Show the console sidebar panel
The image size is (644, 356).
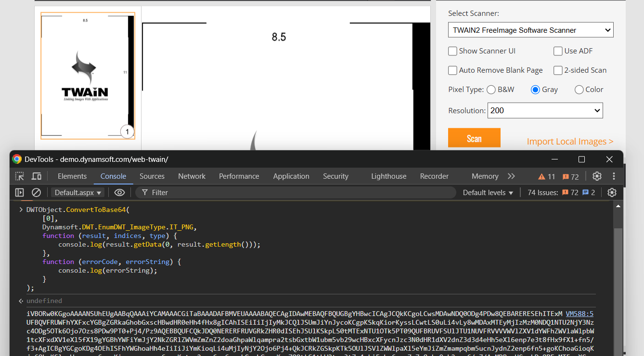(x=19, y=193)
